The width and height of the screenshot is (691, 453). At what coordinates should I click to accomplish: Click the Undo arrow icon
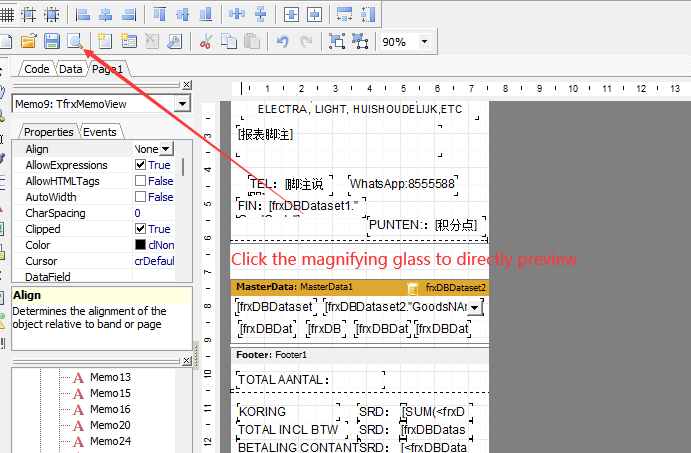pos(282,41)
